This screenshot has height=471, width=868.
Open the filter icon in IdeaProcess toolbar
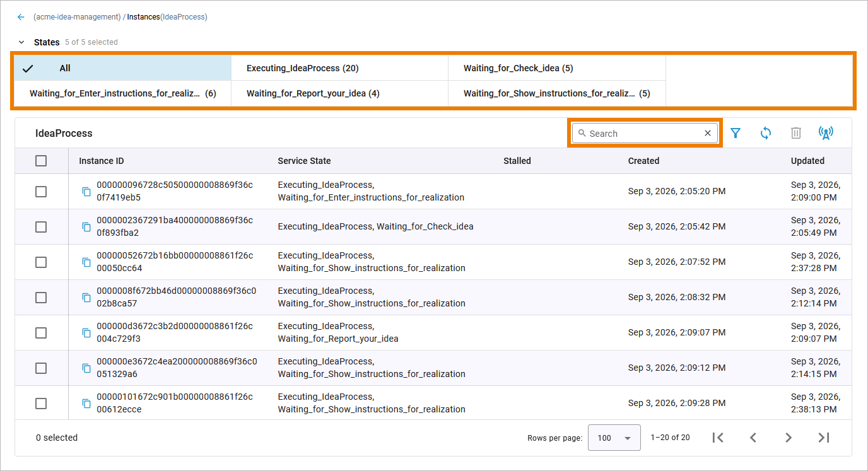pos(736,133)
